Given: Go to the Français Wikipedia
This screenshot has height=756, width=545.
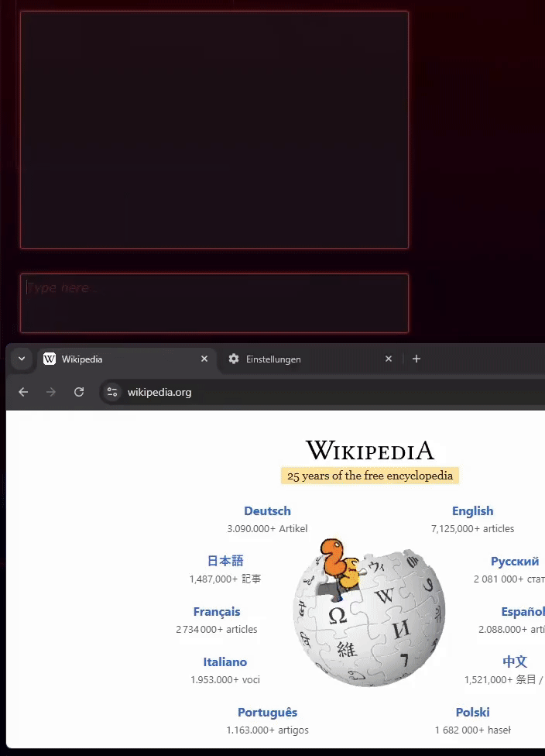Looking at the screenshot, I should coord(217,612).
